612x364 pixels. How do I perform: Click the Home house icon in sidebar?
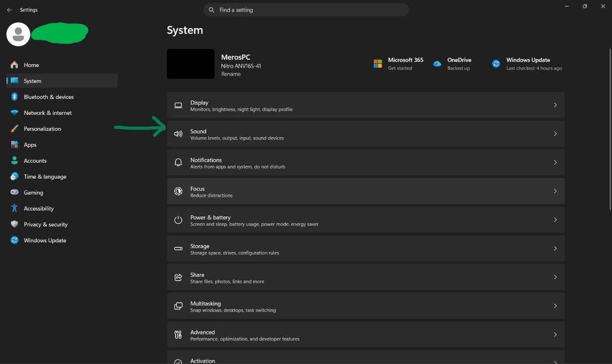14,65
